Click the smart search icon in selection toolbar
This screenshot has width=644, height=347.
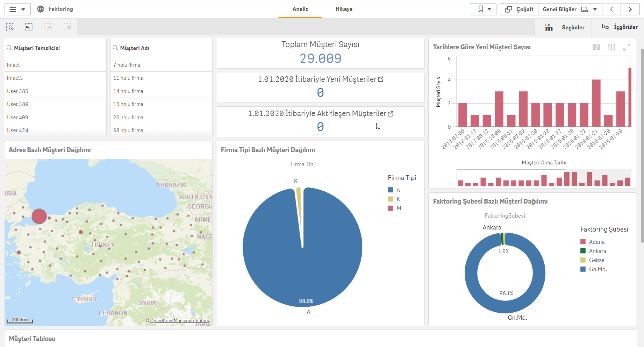[x=10, y=27]
